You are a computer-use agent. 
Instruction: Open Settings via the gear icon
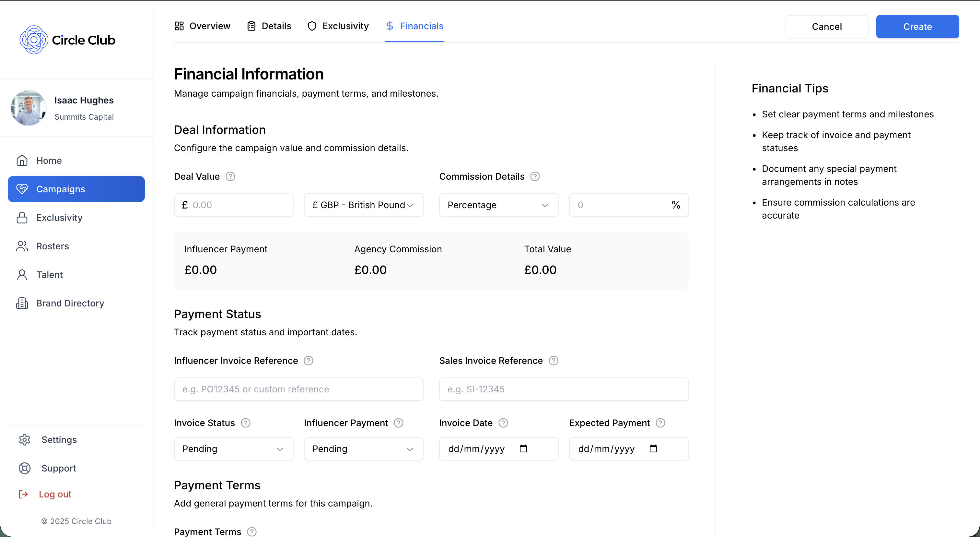pos(24,440)
